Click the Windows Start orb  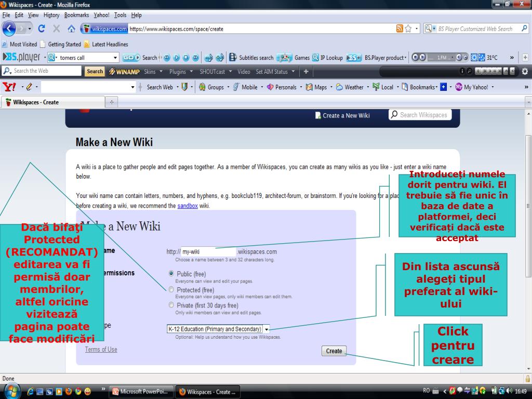(12, 391)
